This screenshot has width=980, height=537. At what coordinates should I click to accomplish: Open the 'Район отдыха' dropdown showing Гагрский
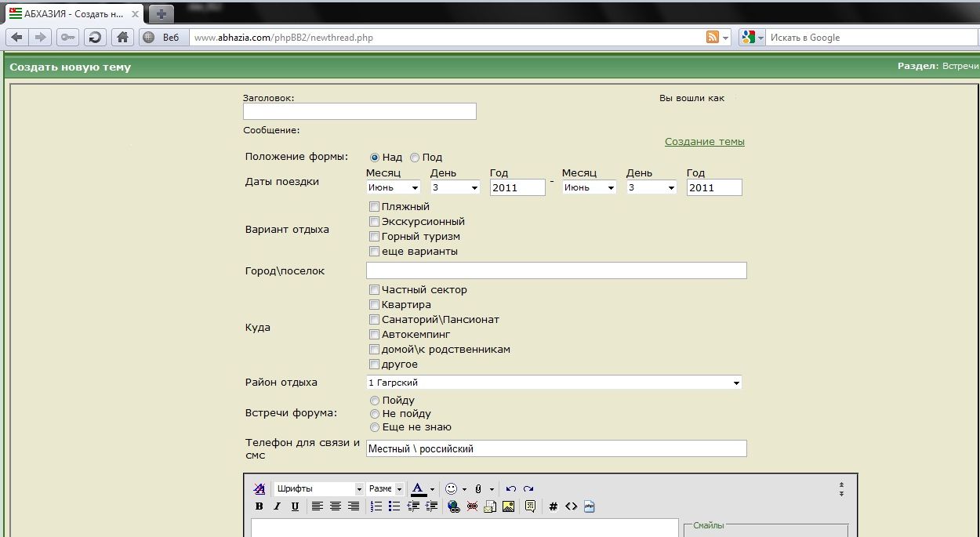(x=554, y=383)
